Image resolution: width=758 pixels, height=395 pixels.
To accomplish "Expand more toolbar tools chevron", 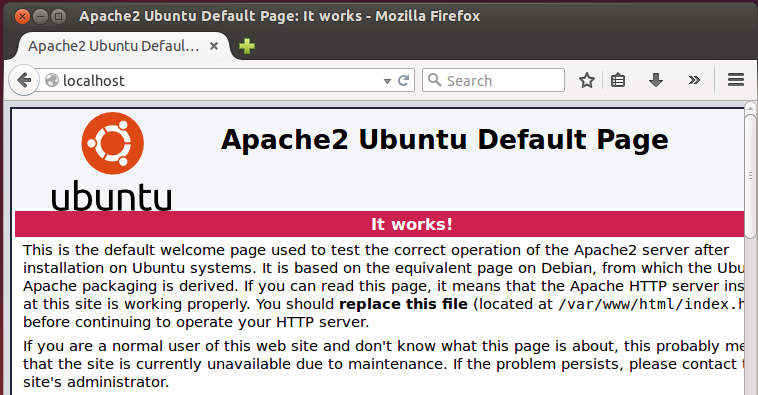I will [694, 80].
